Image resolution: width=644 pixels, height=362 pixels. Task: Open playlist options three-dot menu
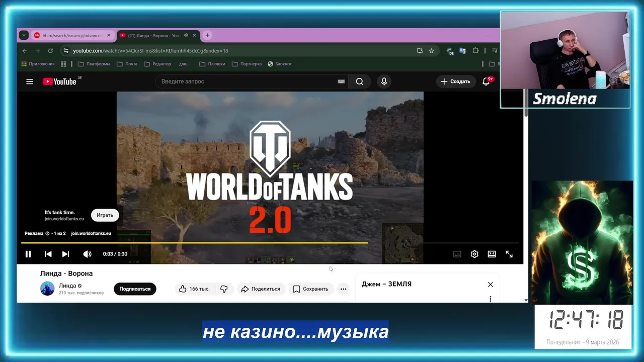[491, 299]
